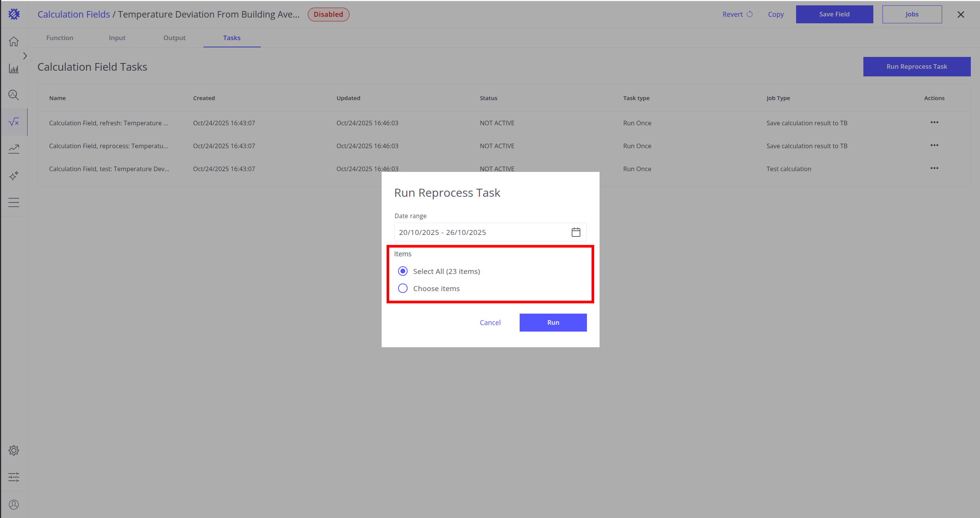Expand the sidebar with chevron arrow
Image resolution: width=980 pixels, height=518 pixels.
25,56
